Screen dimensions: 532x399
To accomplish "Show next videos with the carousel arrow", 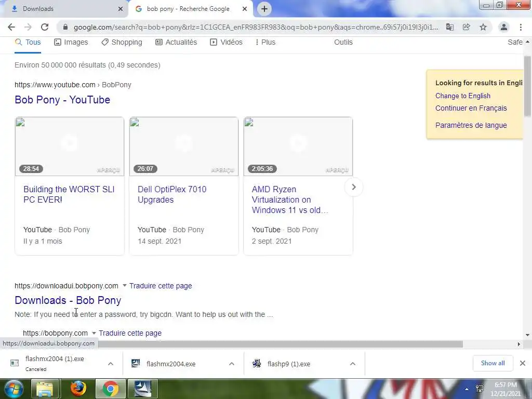I will point(353,187).
